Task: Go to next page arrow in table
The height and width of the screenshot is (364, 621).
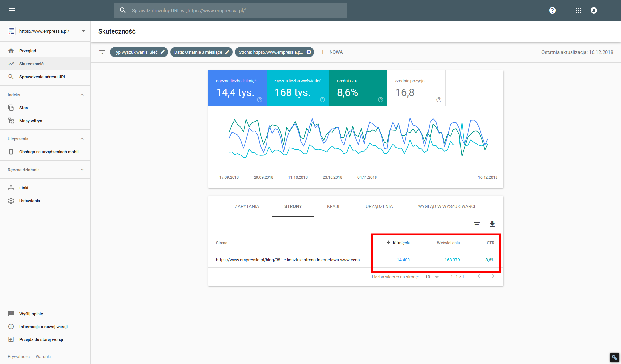Action: [493, 276]
